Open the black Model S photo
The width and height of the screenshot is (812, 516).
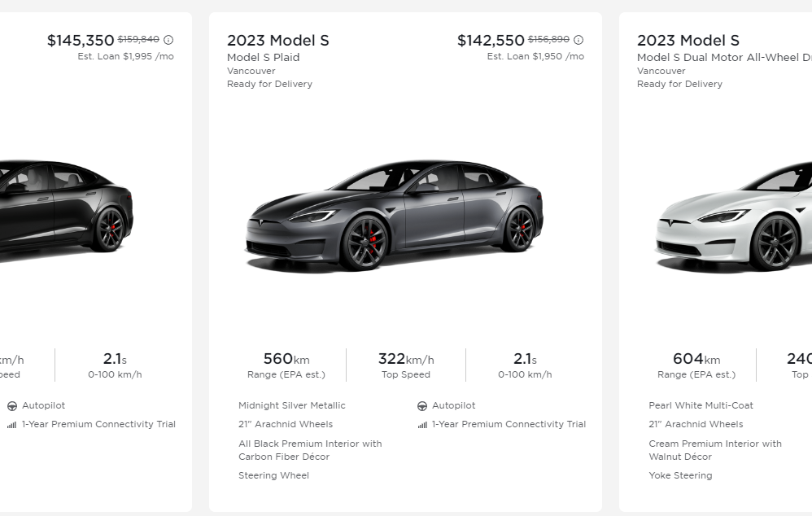[x=65, y=208]
